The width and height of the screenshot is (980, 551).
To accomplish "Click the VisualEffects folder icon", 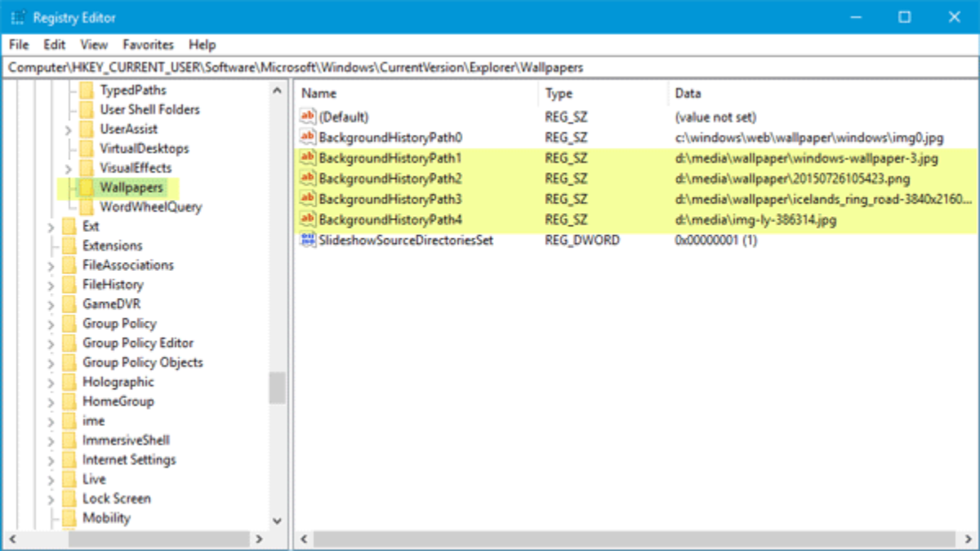I will pyautogui.click(x=87, y=168).
